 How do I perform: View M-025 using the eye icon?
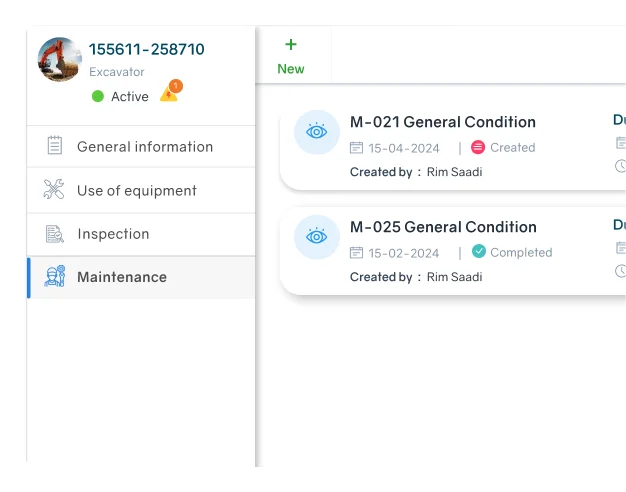click(x=317, y=237)
